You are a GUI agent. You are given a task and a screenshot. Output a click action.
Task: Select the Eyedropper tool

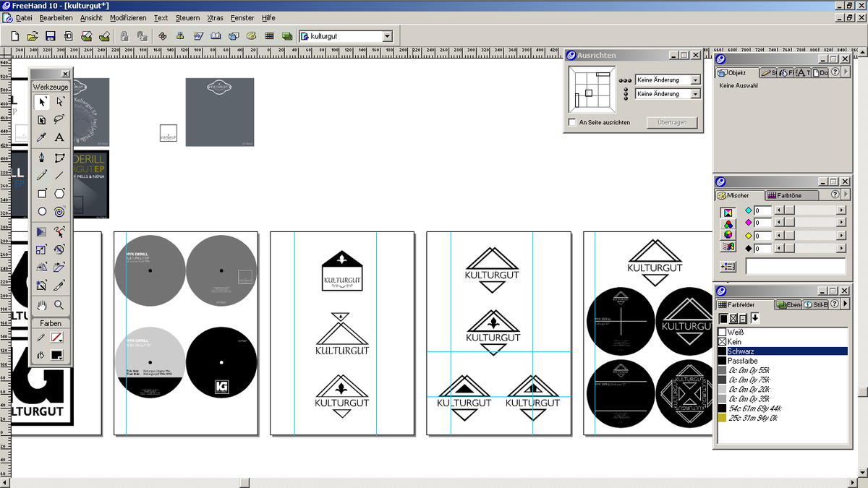click(x=42, y=137)
